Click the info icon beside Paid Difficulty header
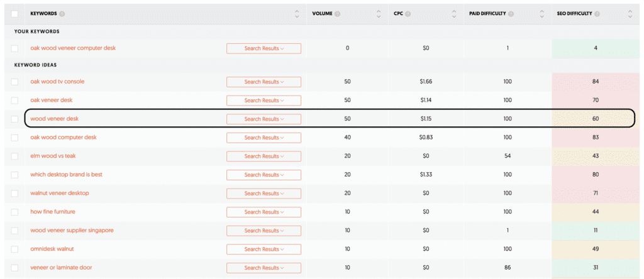The height and width of the screenshot is (279, 644). tap(511, 14)
